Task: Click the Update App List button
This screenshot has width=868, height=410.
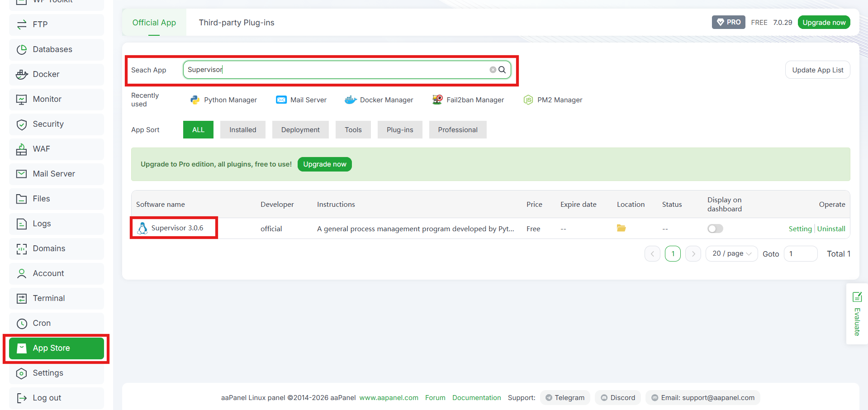Action: [x=818, y=70]
